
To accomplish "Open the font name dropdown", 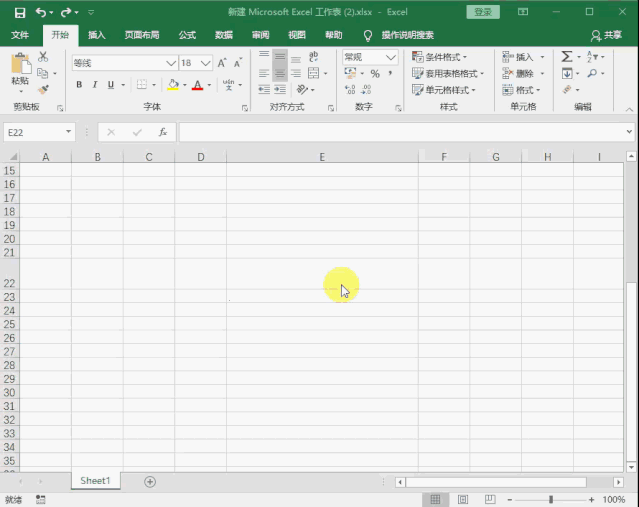I will (171, 63).
